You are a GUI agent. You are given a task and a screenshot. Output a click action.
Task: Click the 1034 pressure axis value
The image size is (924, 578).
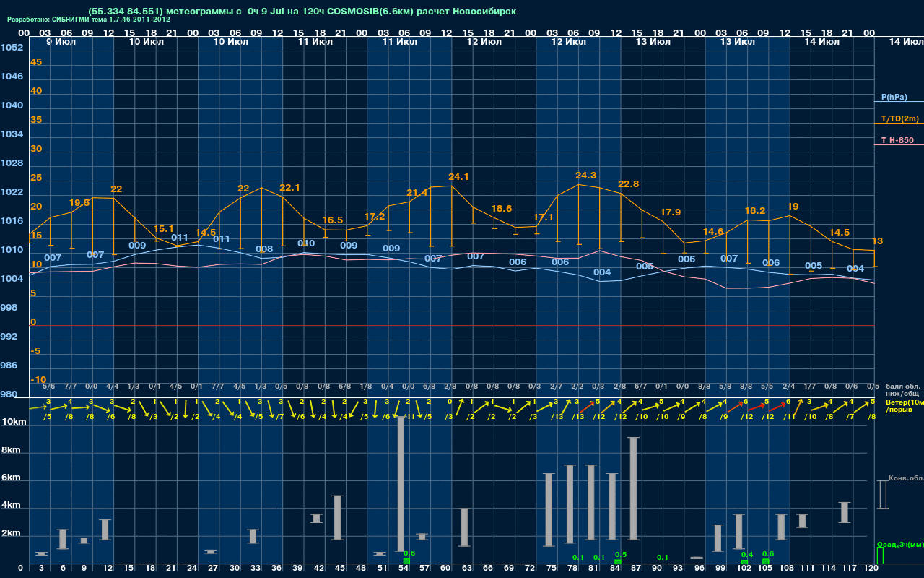(x=12, y=134)
